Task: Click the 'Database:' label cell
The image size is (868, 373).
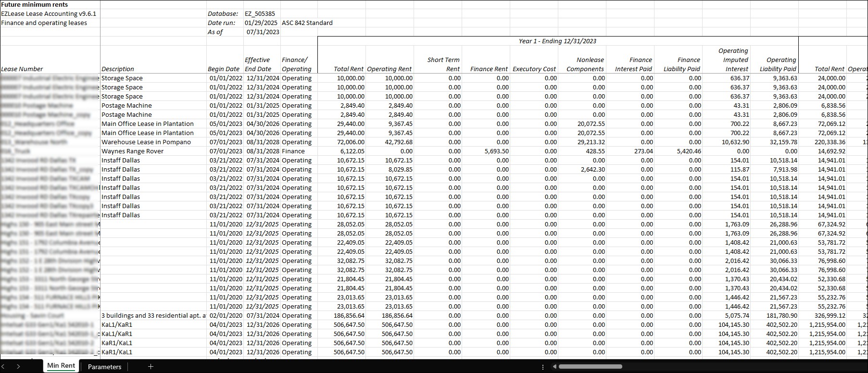Action: (223, 13)
